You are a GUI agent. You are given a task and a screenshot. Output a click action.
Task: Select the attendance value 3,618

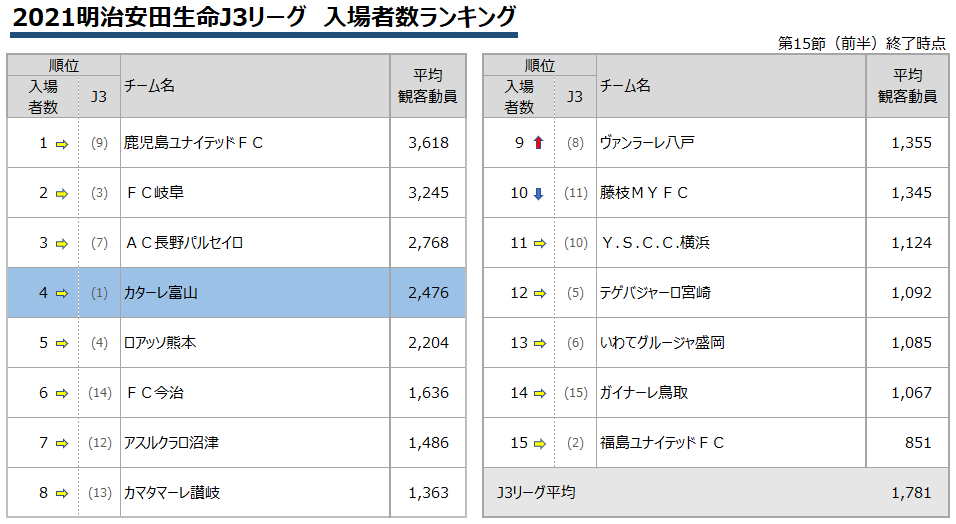coord(429,143)
